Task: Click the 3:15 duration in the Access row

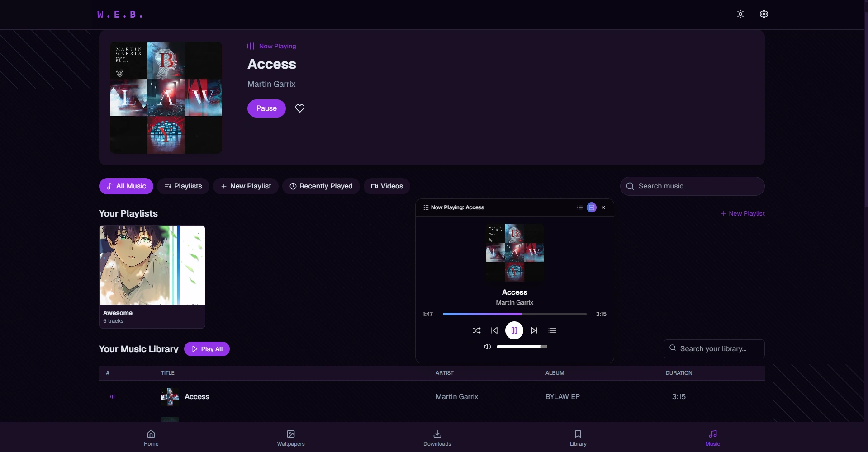Action: pos(679,397)
